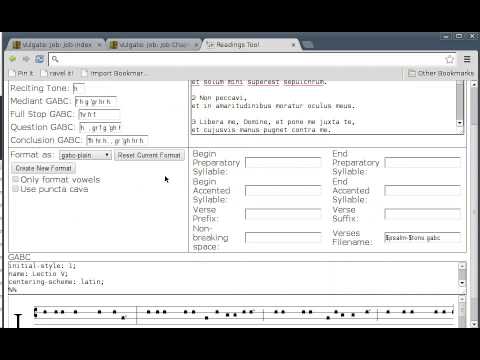Focus the Verse Prefix field
The height and width of the screenshot is (360, 480).
point(283,214)
